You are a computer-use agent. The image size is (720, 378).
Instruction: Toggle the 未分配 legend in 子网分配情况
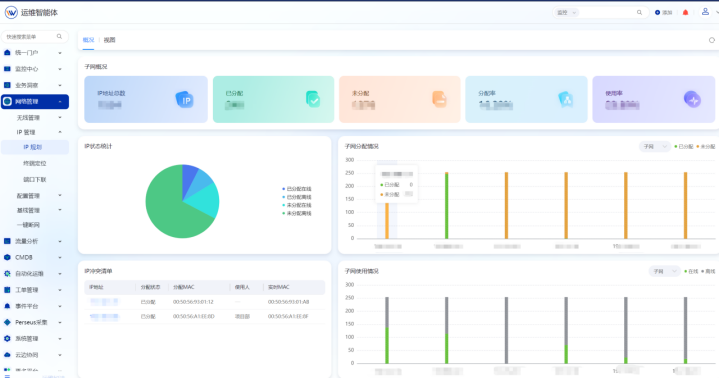pyautogui.click(x=706, y=147)
